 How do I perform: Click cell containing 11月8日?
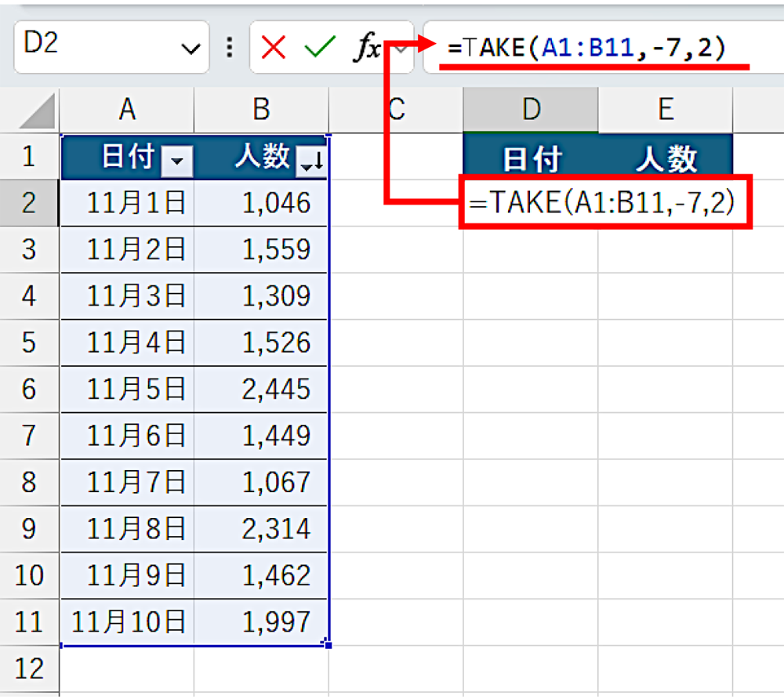pos(127,529)
